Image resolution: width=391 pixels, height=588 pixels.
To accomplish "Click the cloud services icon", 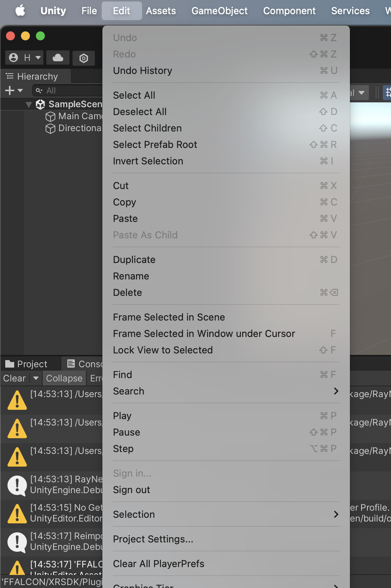I will click(x=58, y=58).
